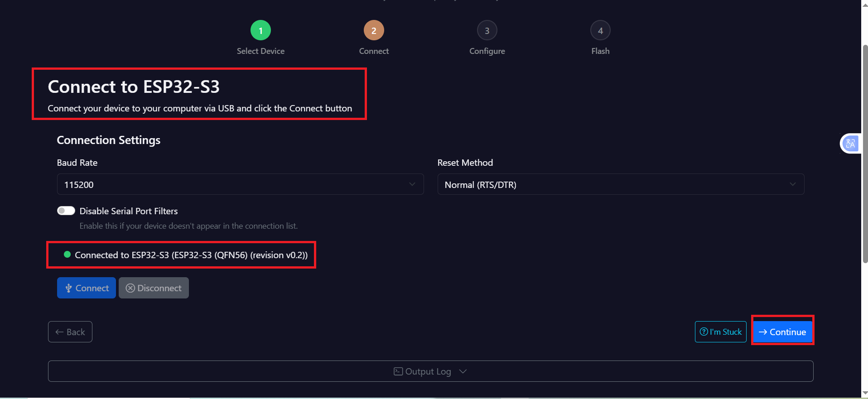Click the green connection status dot
This screenshot has height=399, width=868.
click(67, 255)
